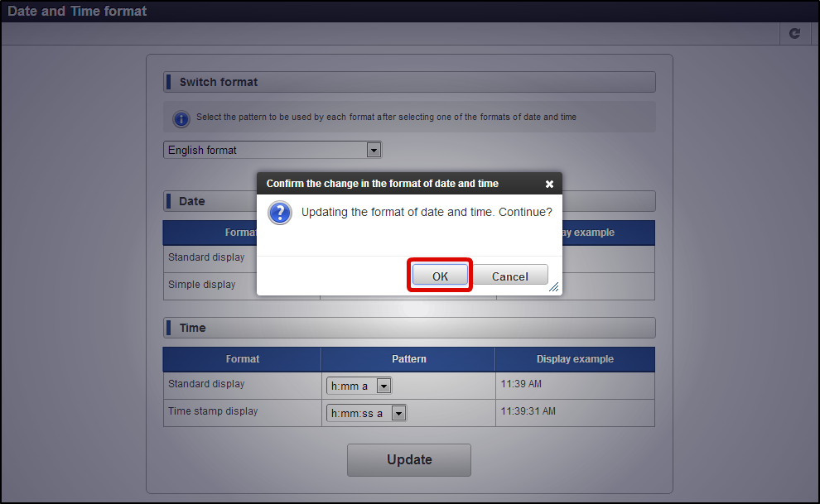Click the Pattern column header in the Time table
This screenshot has height=504, width=820.
[x=408, y=359]
